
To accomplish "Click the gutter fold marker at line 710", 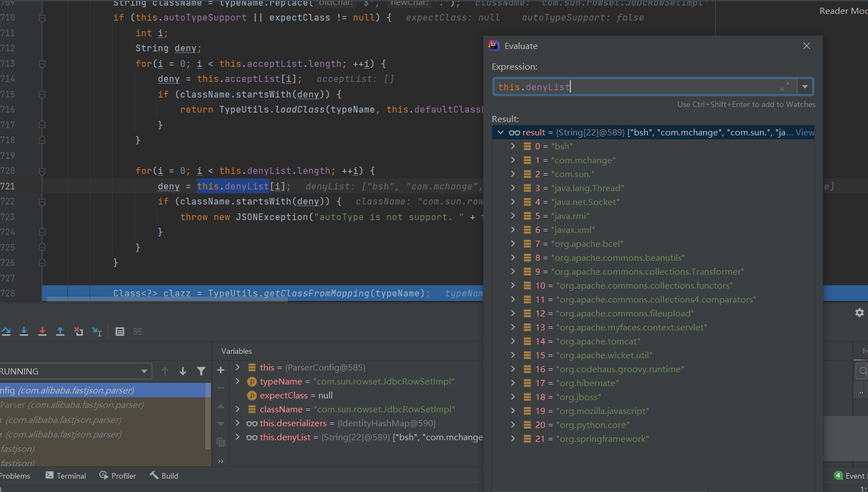I will tap(42, 18).
